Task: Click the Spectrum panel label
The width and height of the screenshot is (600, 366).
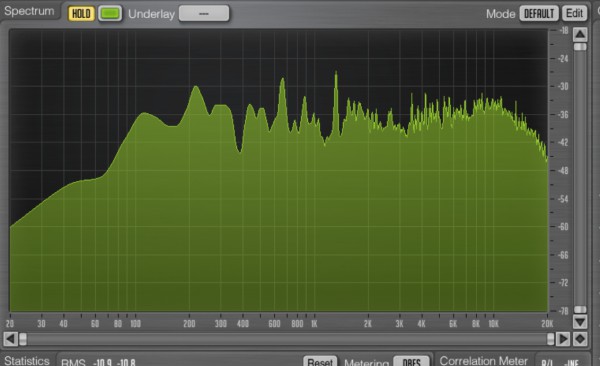Action: (x=29, y=11)
